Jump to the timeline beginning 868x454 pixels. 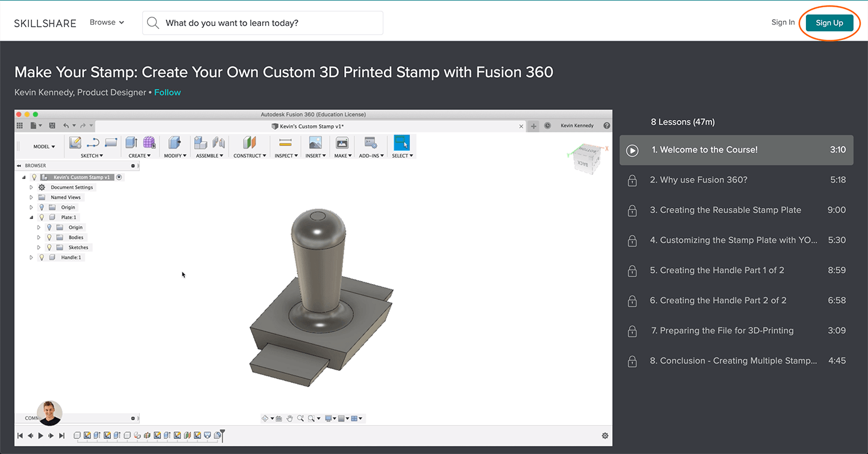click(x=20, y=435)
